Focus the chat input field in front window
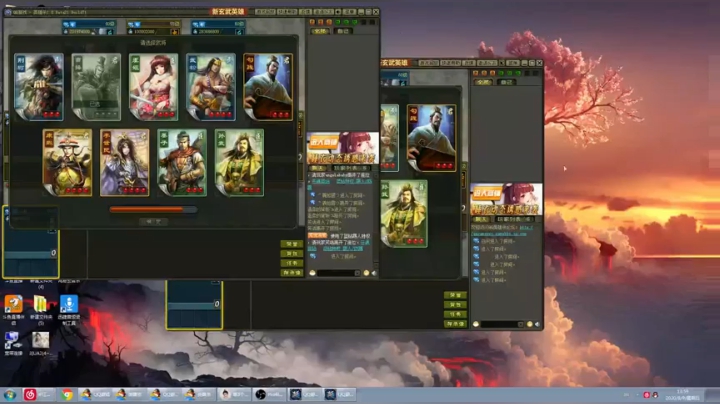The height and width of the screenshot is (404, 720). (x=338, y=273)
